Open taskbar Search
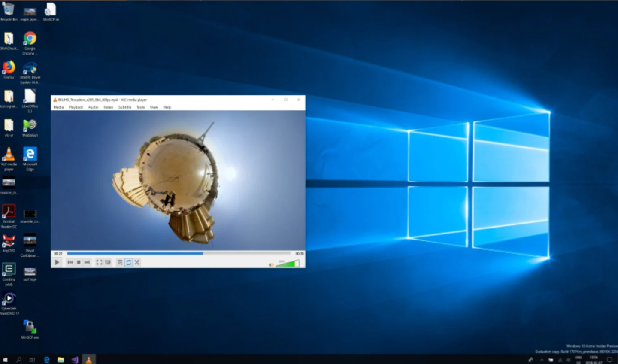Image resolution: width=618 pixels, height=364 pixels. pyautogui.click(x=19, y=360)
